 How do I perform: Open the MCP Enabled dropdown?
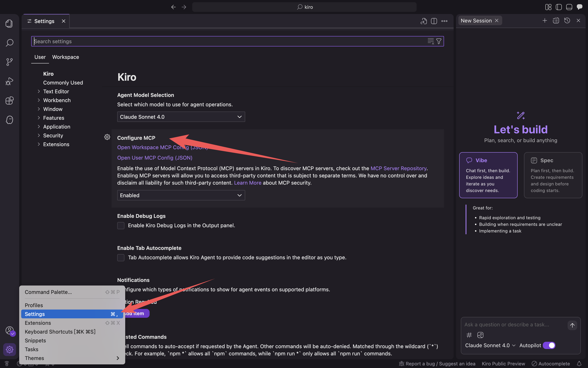pos(181,195)
